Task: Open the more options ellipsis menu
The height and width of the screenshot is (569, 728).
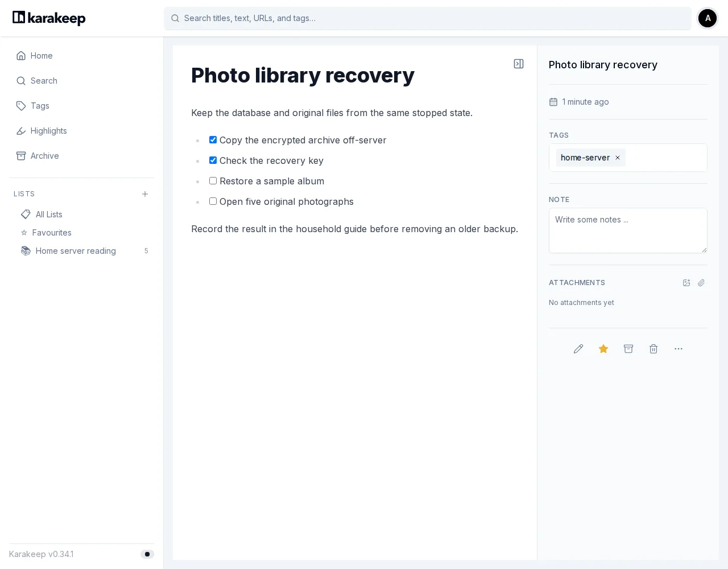Action: tap(679, 349)
